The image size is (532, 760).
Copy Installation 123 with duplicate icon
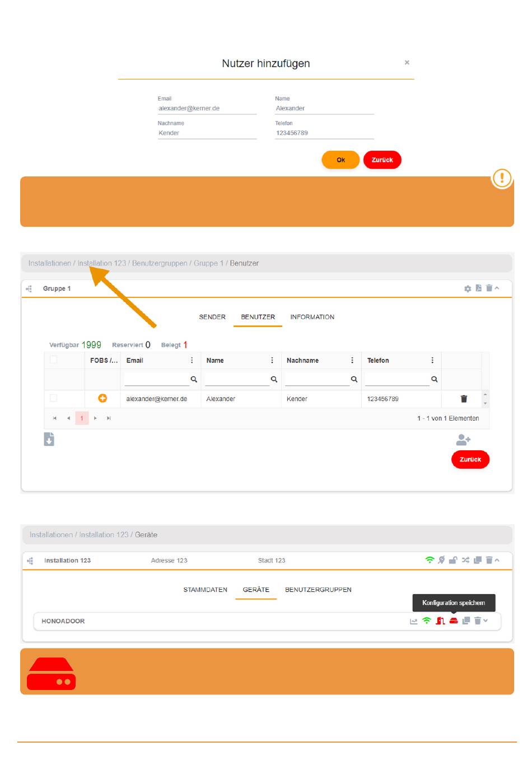coord(478,560)
